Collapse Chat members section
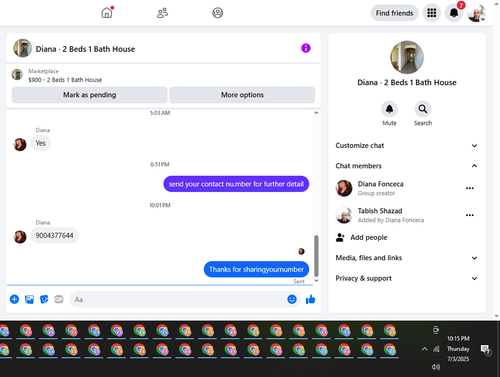Viewport: 500px width, 377px height. point(407,166)
